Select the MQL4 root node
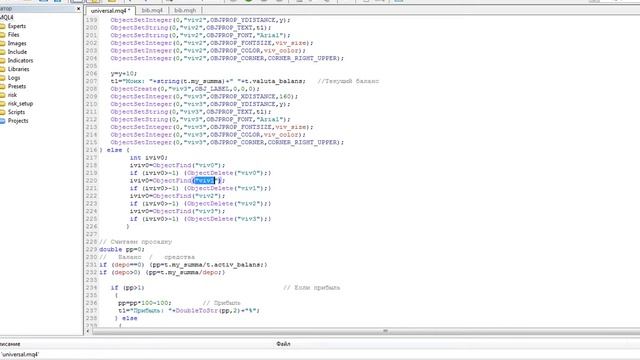The height and width of the screenshot is (360, 640). click(x=7, y=17)
